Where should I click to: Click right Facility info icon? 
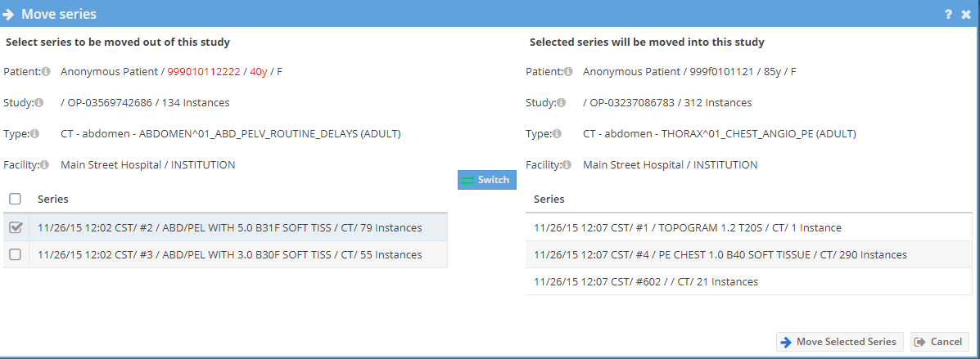pyautogui.click(x=568, y=165)
